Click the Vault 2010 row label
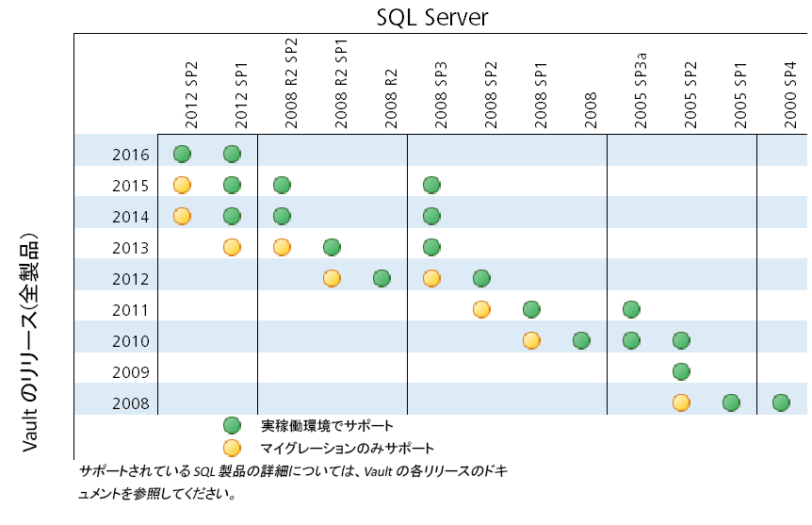The width and height of the screenshot is (812, 525). point(131,341)
